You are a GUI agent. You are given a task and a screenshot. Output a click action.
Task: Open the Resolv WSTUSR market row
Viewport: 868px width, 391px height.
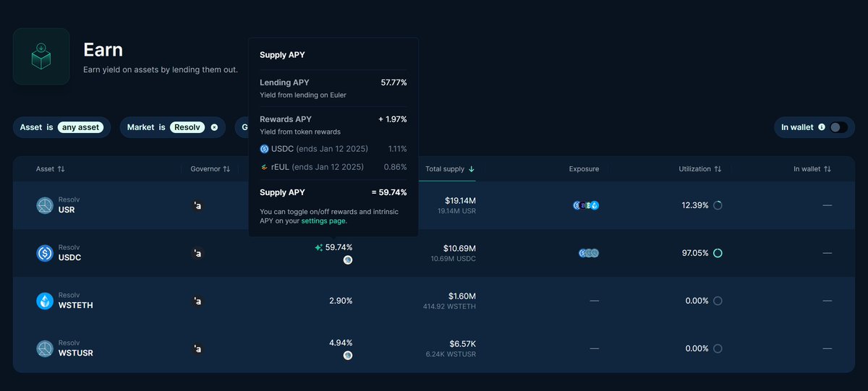[x=434, y=348]
